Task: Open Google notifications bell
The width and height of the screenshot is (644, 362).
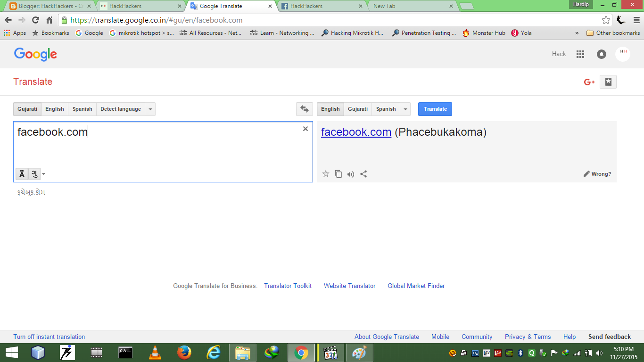Action: point(602,54)
